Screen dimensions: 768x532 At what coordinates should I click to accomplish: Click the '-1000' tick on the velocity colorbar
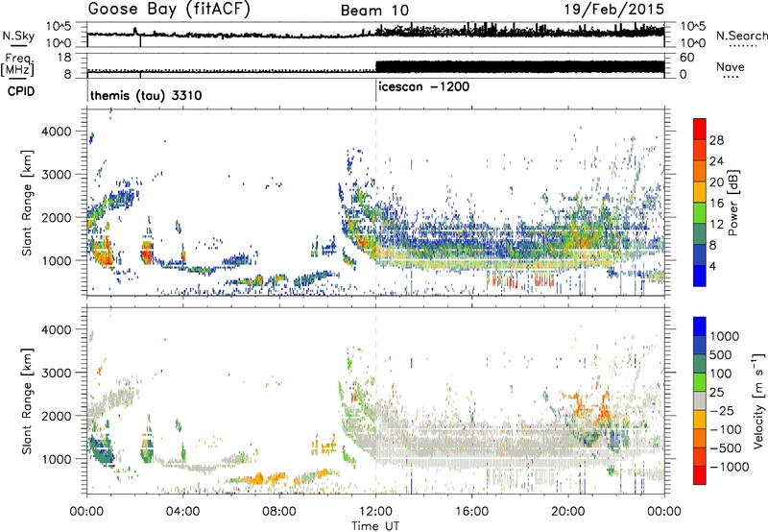click(729, 467)
